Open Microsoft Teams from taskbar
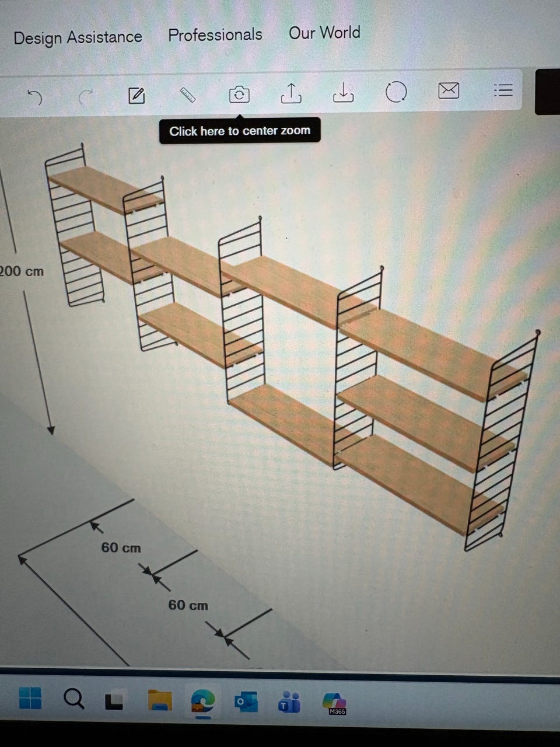The width and height of the screenshot is (560, 747). [289, 702]
